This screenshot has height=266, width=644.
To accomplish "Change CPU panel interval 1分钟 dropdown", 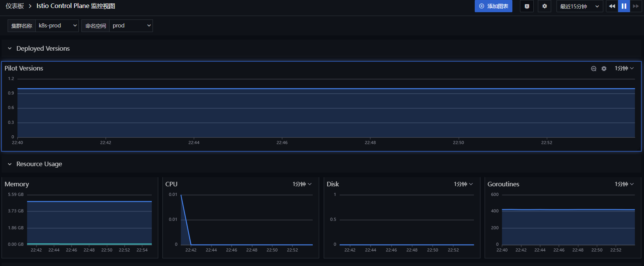I will click(x=302, y=184).
